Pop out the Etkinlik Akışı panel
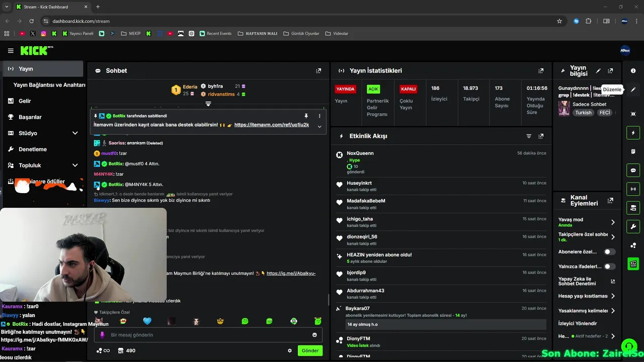 (541, 136)
